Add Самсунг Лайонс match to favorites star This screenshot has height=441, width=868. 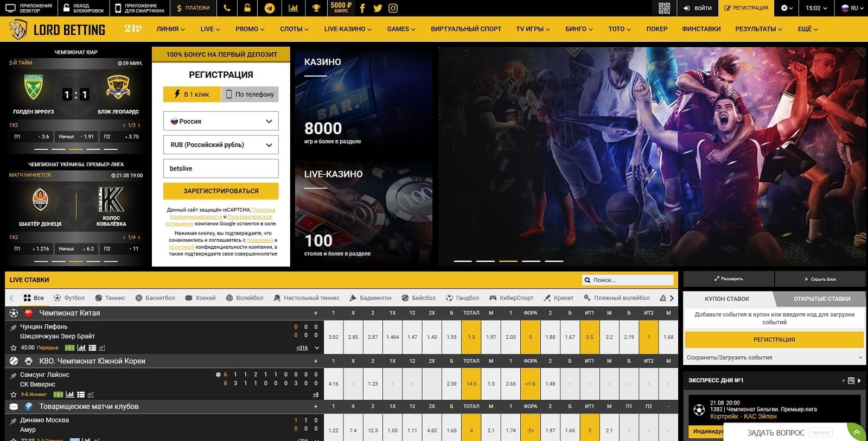pyautogui.click(x=14, y=395)
